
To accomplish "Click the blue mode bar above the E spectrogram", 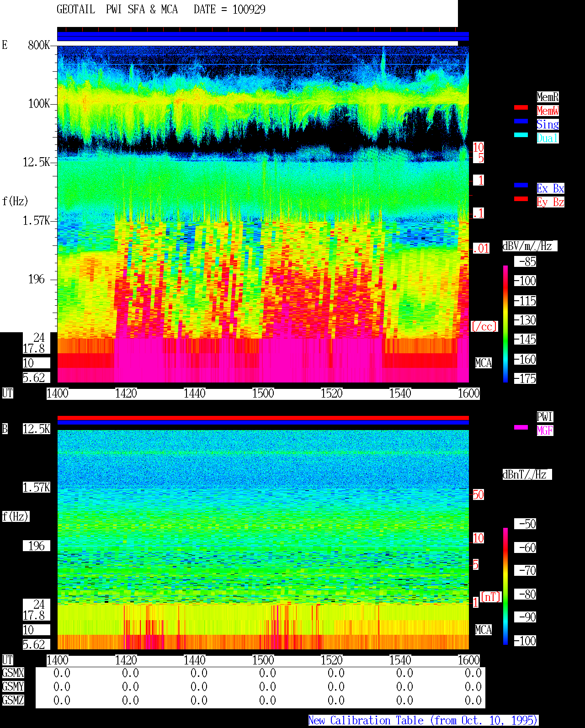I will coord(263,37).
